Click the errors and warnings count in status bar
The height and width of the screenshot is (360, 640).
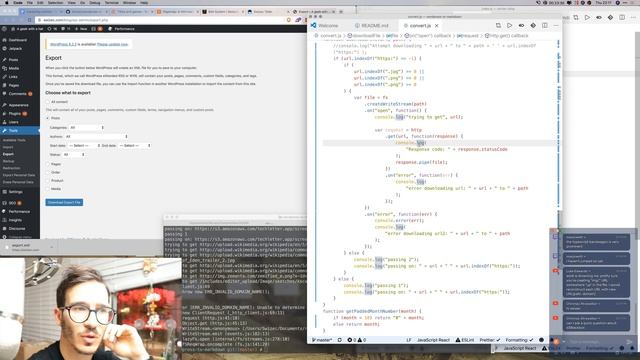357,340
